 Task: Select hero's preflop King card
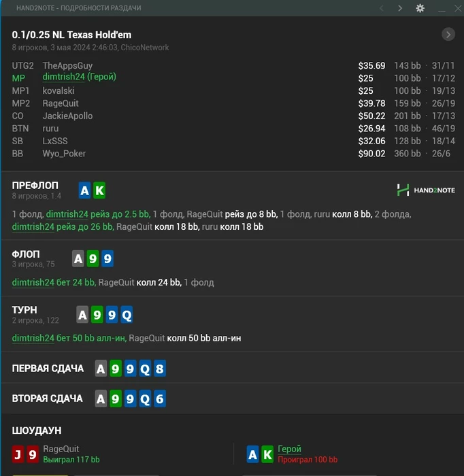tap(99, 190)
